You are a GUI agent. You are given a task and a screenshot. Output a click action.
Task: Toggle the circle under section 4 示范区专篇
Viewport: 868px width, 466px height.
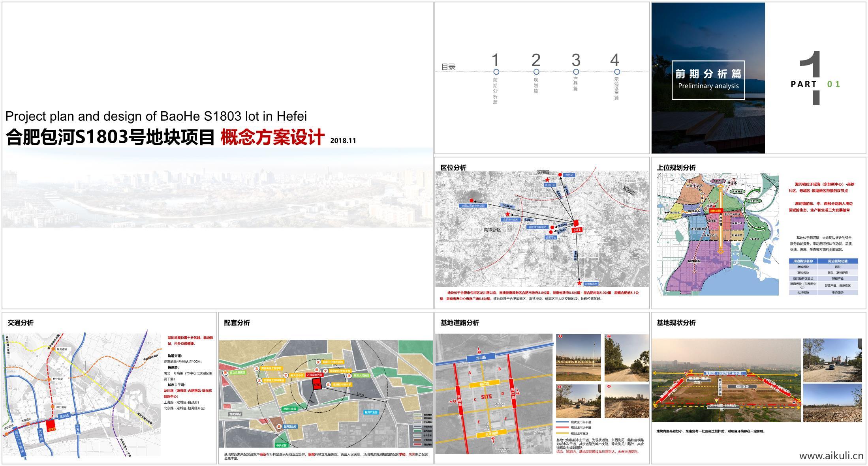pos(617,71)
